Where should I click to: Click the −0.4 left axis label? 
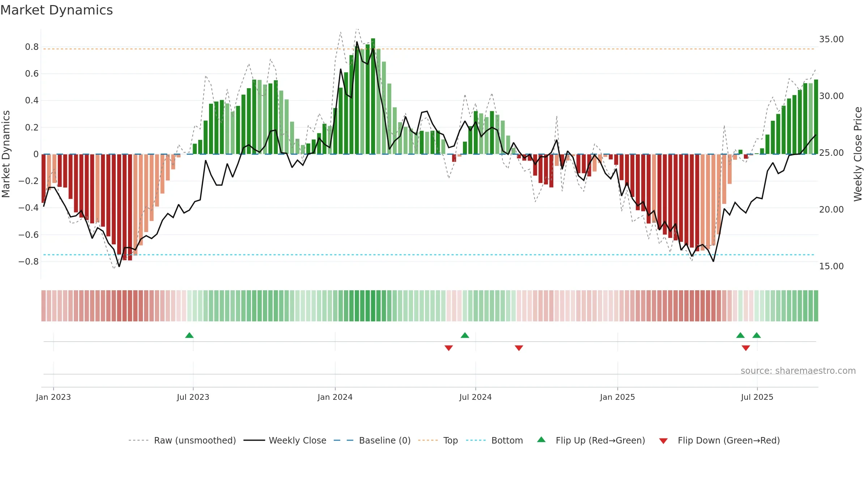[x=29, y=207]
